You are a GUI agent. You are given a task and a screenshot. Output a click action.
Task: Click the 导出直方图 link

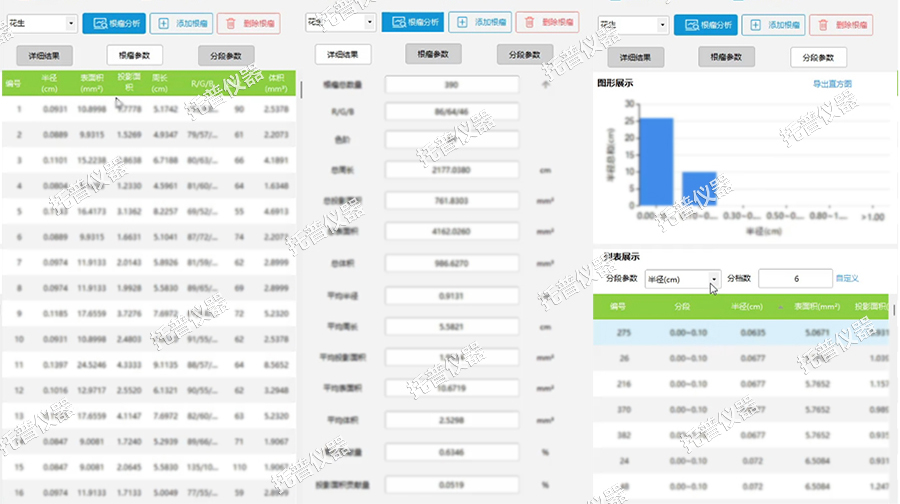click(x=831, y=84)
